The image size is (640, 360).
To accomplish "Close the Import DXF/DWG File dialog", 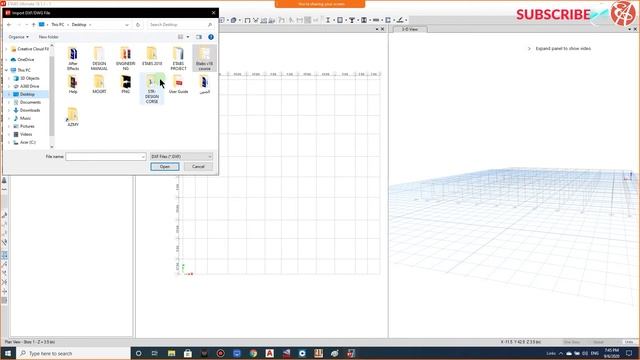I will tap(213, 13).
